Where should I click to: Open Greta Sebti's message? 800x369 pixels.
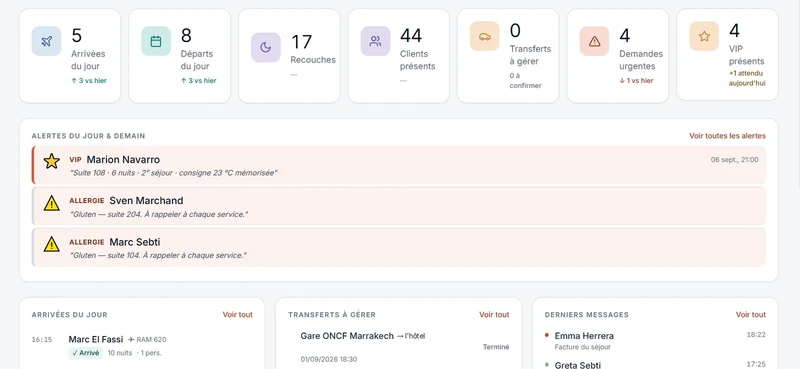[578, 364]
